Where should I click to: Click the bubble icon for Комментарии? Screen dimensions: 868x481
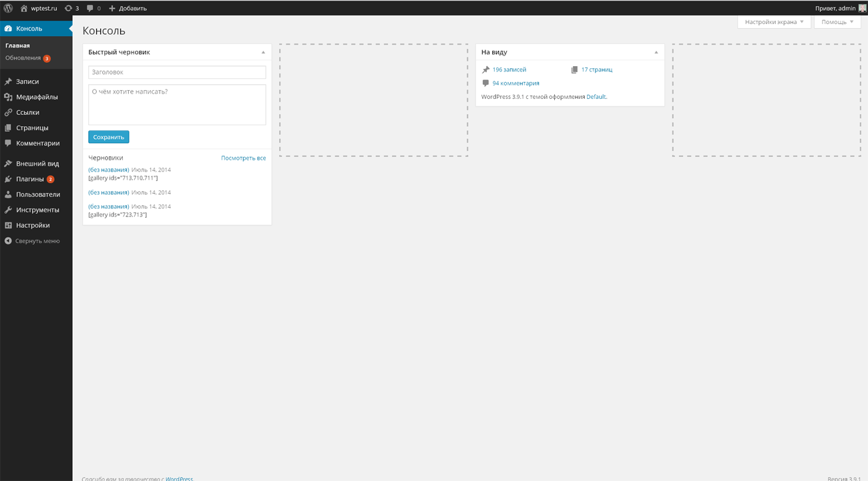click(8, 143)
